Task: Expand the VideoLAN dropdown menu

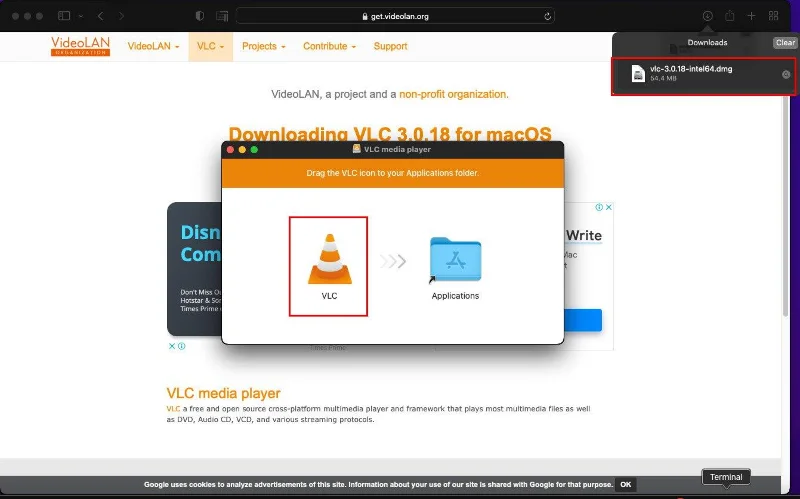Action: pos(154,46)
